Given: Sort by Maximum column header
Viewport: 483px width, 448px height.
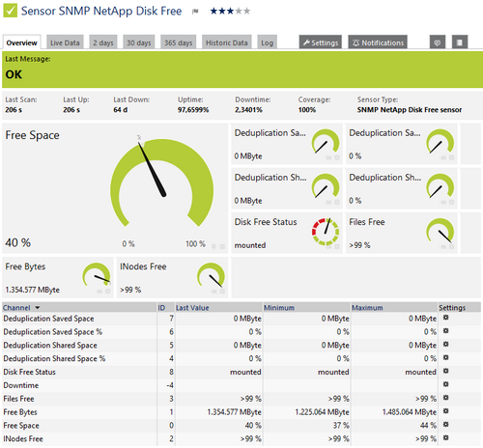Looking at the screenshot, I should (367, 308).
